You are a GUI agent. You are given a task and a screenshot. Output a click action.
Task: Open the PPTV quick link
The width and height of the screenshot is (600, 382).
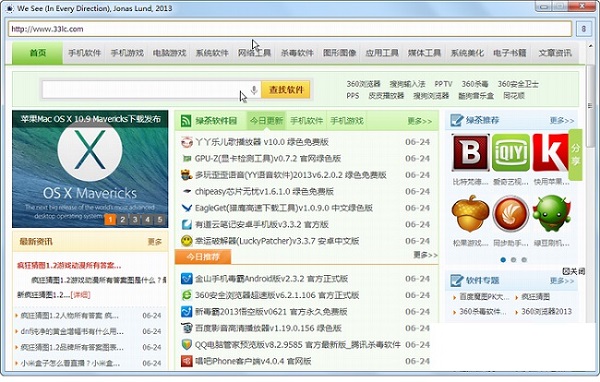pos(443,84)
